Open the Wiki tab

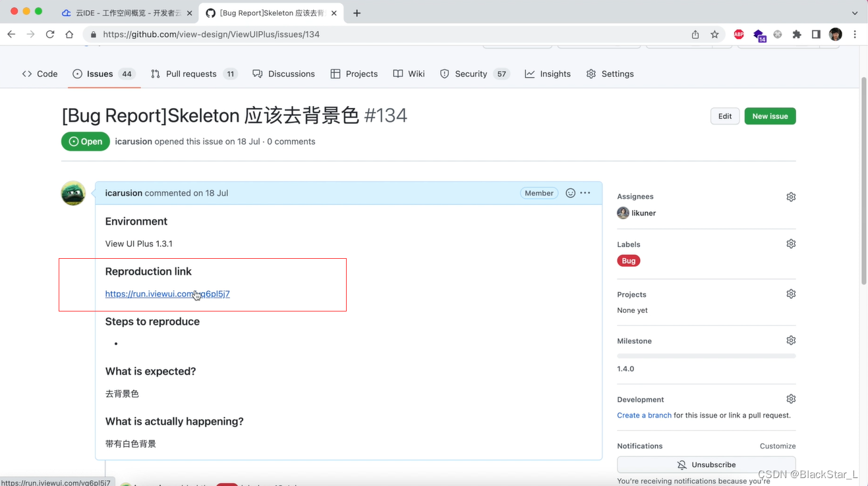pos(409,74)
